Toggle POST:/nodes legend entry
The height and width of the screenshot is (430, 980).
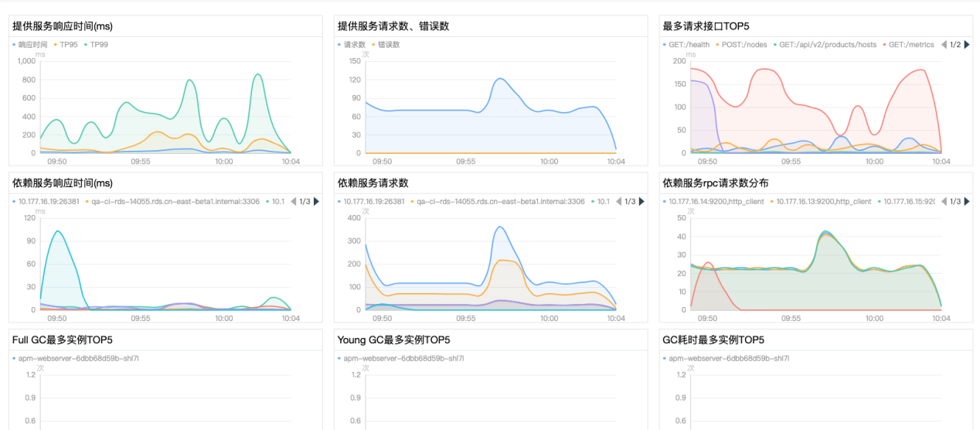coord(744,45)
